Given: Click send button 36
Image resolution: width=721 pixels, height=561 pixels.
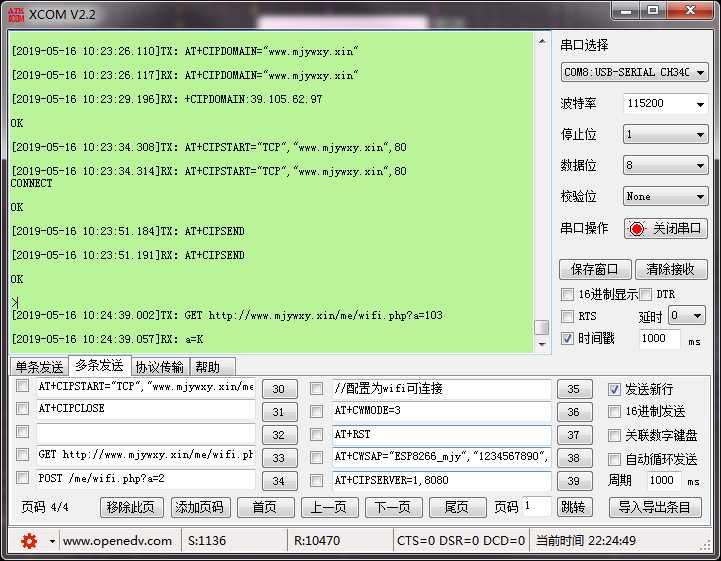Looking at the screenshot, I should (574, 412).
